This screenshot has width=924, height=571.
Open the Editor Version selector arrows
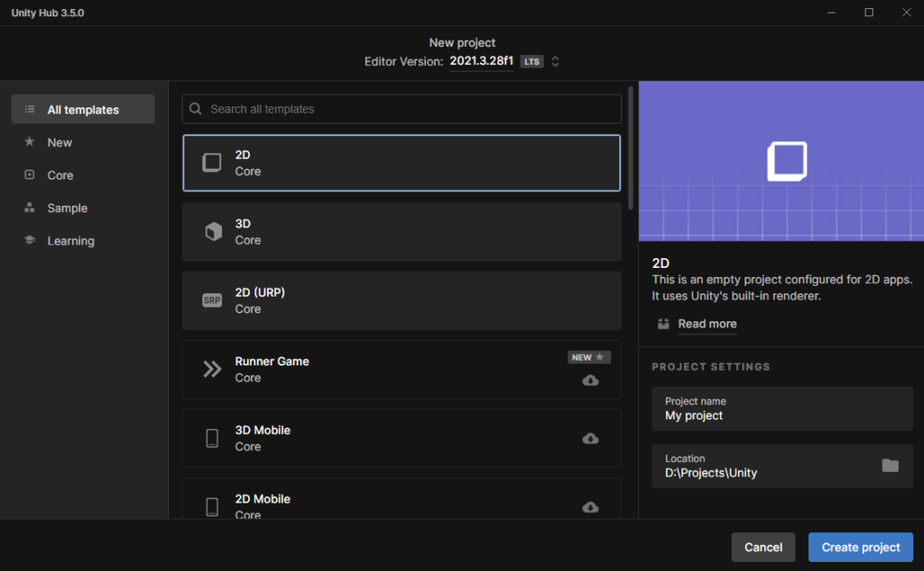pos(555,61)
